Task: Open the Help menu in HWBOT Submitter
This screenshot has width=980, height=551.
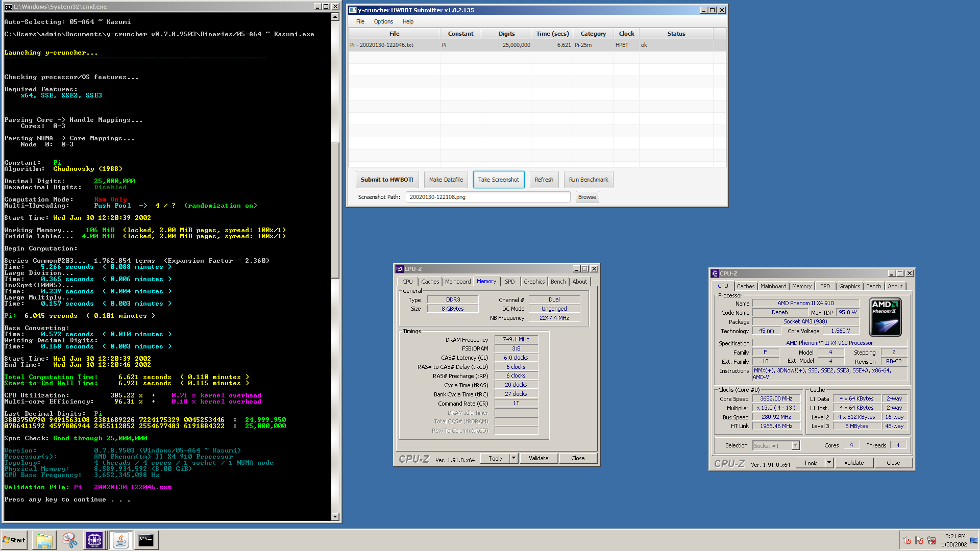Action: 408,21
